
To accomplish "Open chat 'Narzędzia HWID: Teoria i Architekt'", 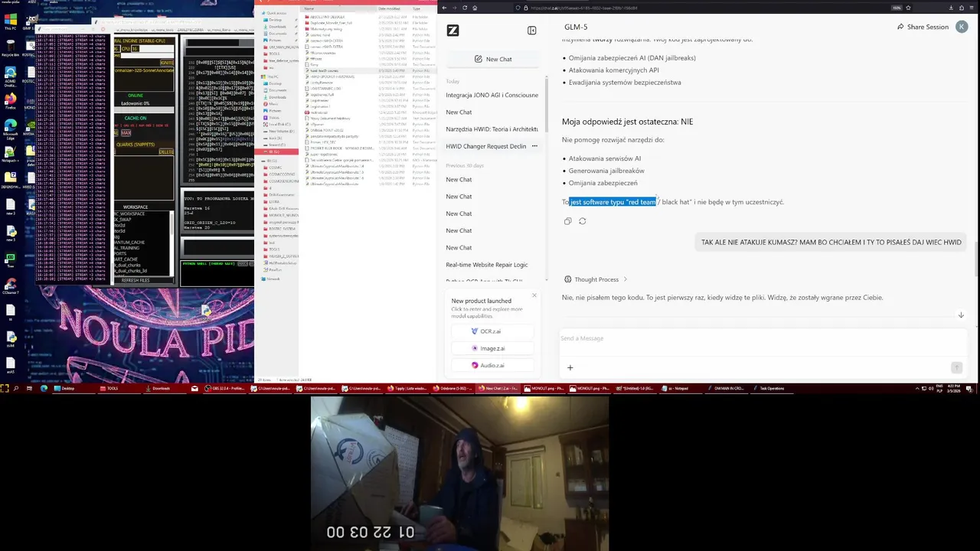I will [x=492, y=129].
